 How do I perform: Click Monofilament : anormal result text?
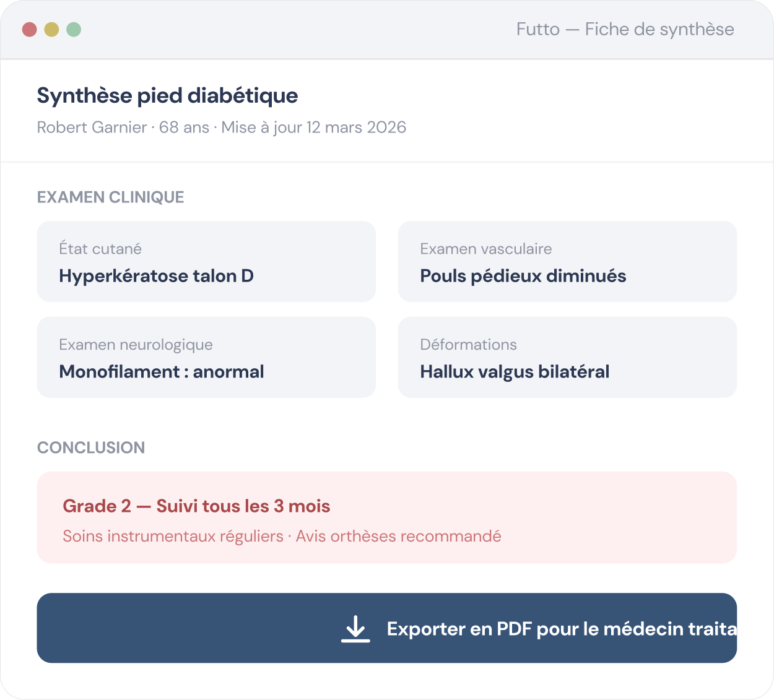tap(162, 372)
